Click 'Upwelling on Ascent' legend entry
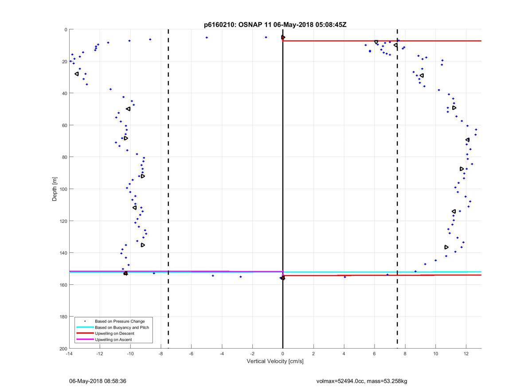Image resolution: width=532 pixels, height=392 pixels. point(113,340)
